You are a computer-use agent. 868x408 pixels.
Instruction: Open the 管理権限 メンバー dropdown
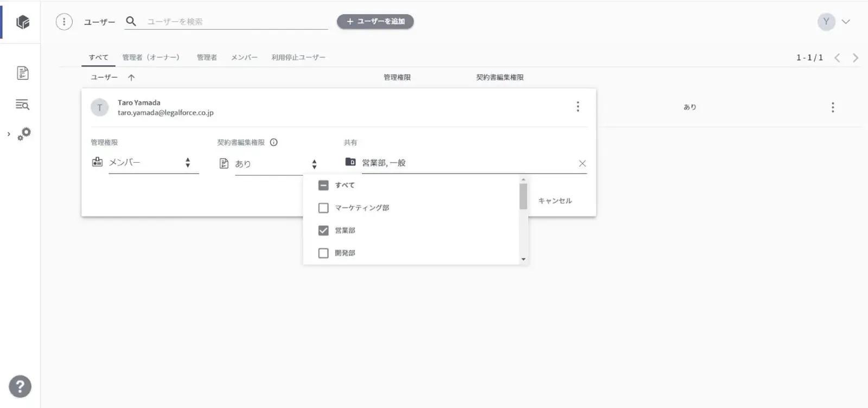(x=153, y=163)
